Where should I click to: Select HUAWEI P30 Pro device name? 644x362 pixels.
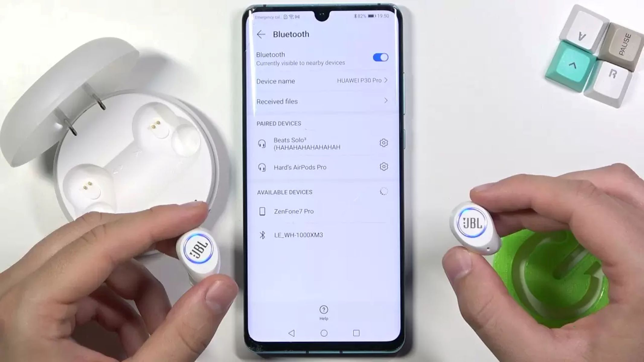point(359,81)
